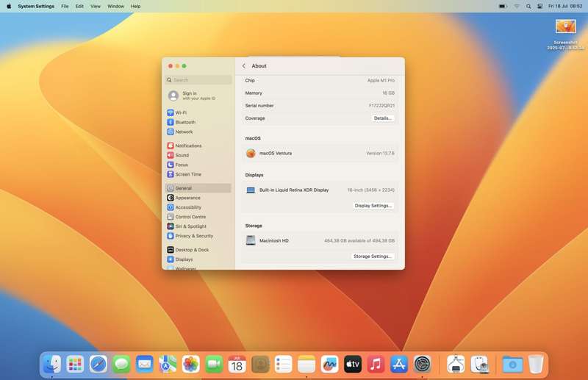Viewport: 588px width, 380px height.
Task: Open the Edit menu
Action: [79, 6]
